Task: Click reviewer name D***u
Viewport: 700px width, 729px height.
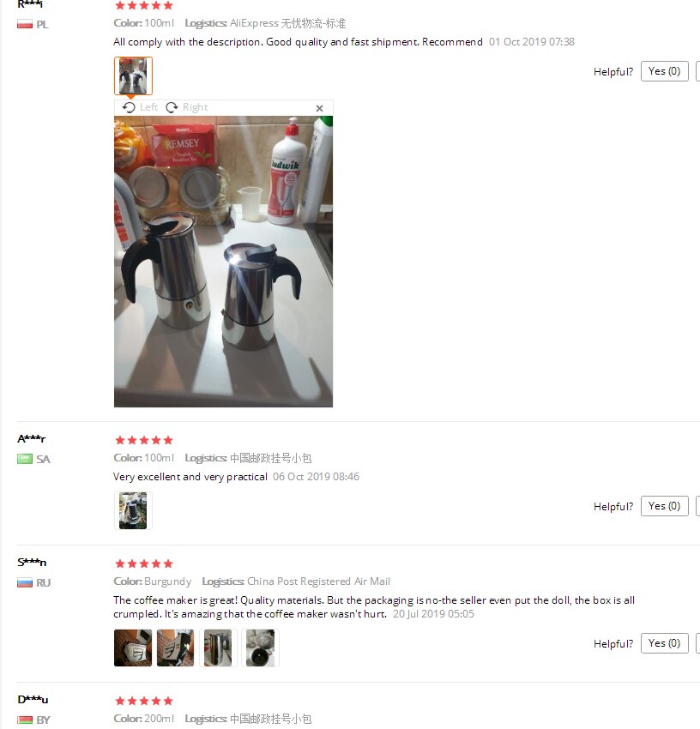Action: click(x=33, y=699)
